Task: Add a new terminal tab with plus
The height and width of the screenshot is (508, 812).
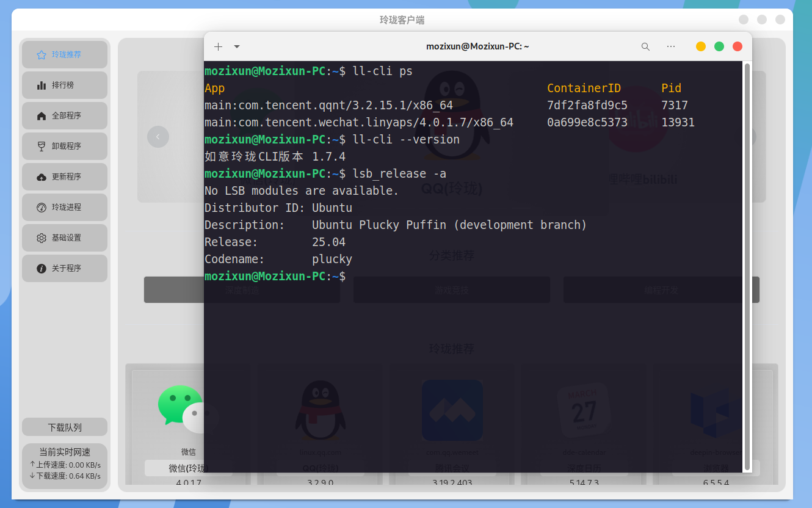Action: 218,46
